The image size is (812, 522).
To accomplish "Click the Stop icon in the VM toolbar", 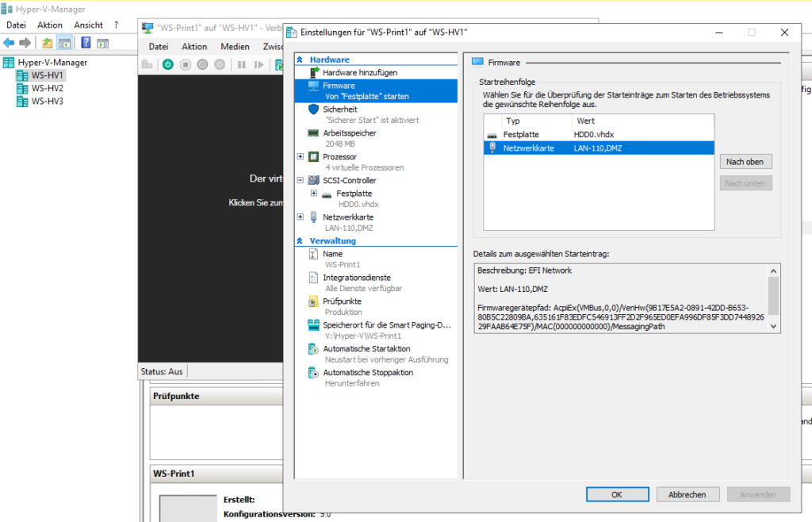I will pos(186,64).
